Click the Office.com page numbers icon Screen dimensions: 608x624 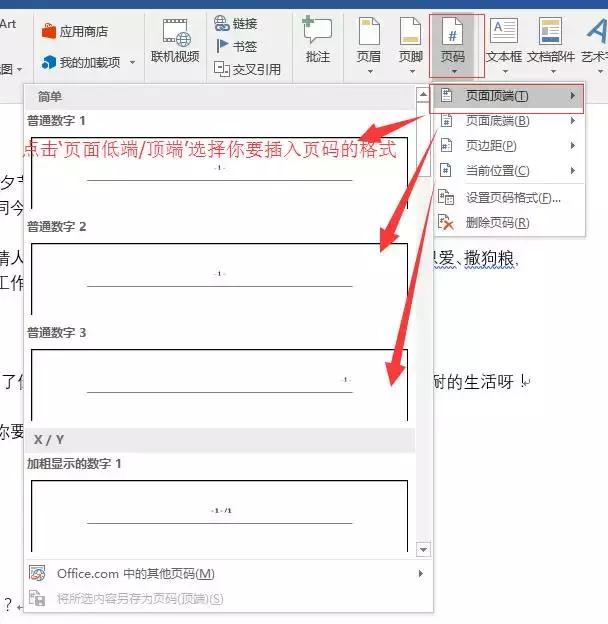pos(37,573)
